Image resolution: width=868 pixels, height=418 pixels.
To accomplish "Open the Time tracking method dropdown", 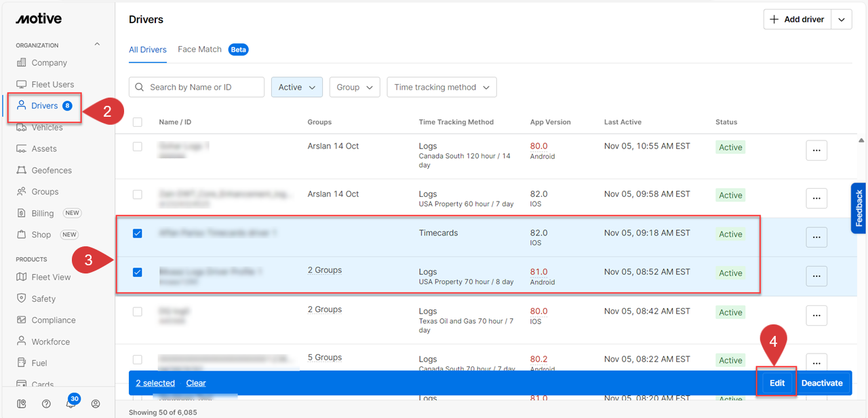I will pos(441,88).
